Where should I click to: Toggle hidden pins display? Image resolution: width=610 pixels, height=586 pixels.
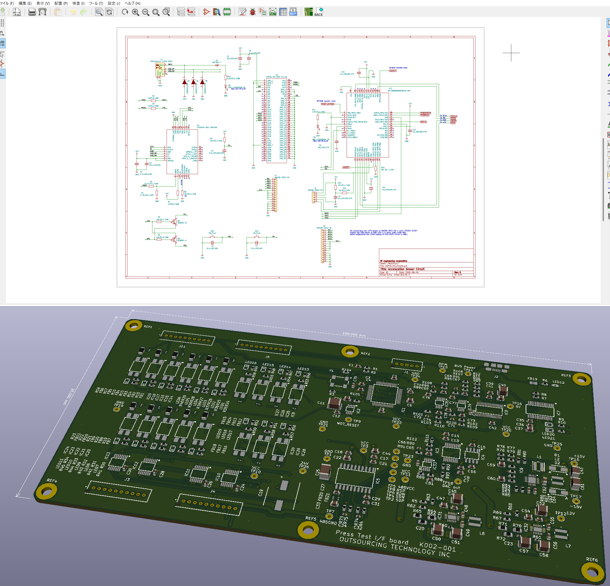click(2, 63)
